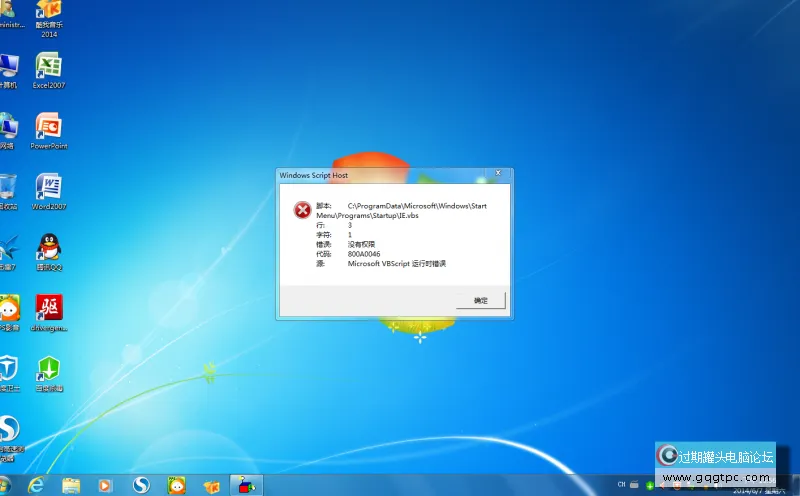Open the Word2007 desktop shortcut
The width and height of the screenshot is (800, 496).
click(x=49, y=187)
